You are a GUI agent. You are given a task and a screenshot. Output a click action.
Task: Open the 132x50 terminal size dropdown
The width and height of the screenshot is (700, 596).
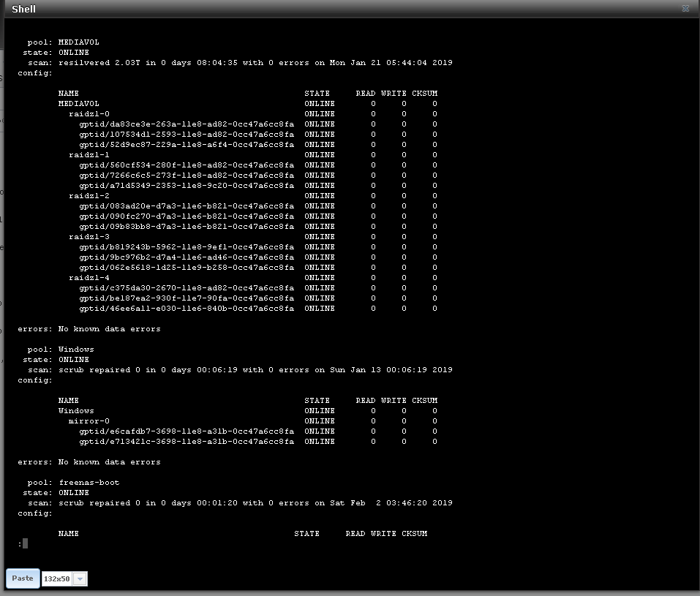point(80,579)
